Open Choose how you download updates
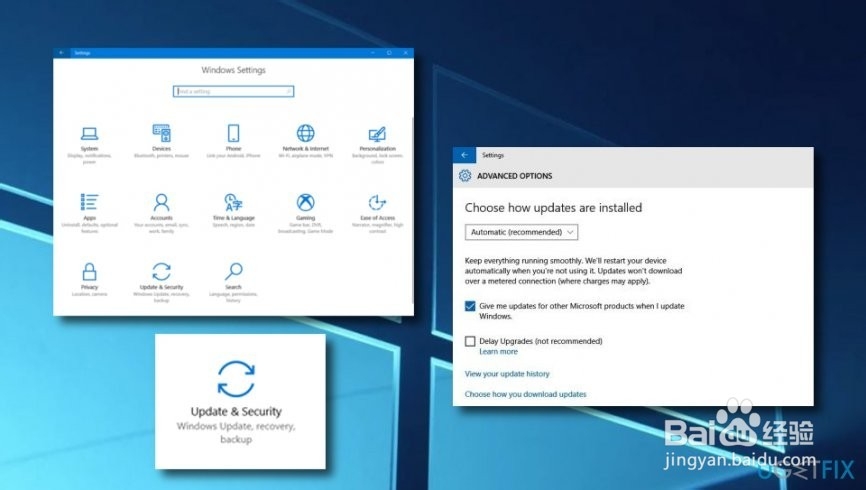The height and width of the screenshot is (490, 866). pyautogui.click(x=525, y=394)
